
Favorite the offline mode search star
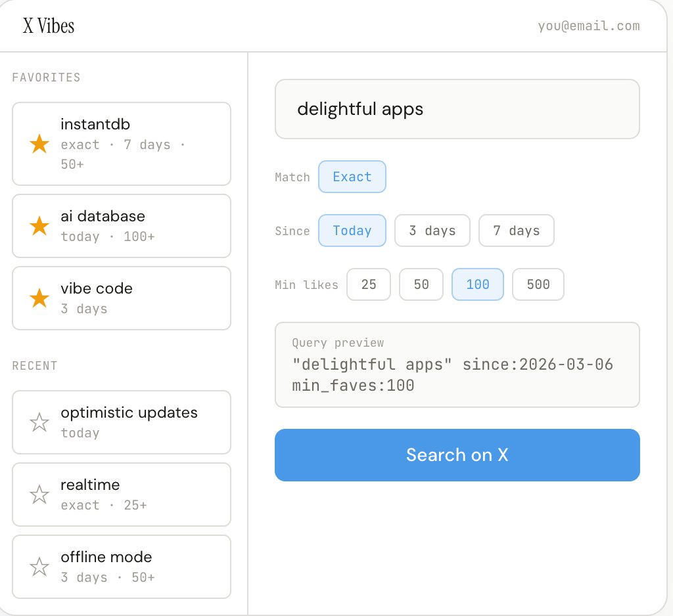[39, 567]
